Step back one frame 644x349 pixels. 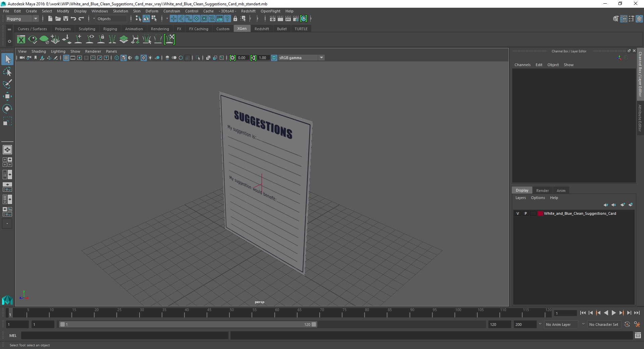(591, 313)
